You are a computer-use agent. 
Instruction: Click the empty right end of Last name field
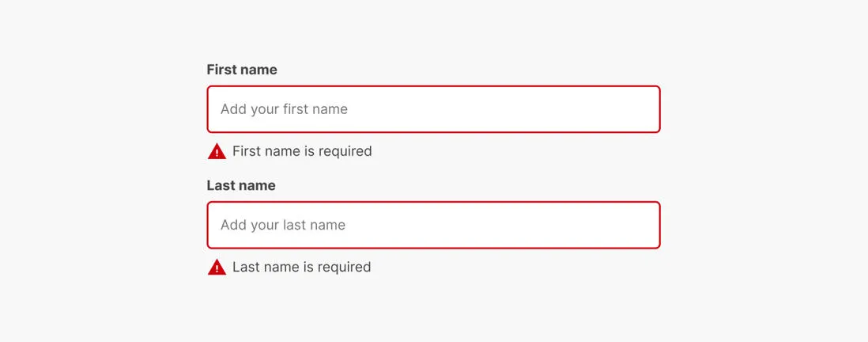point(617,225)
